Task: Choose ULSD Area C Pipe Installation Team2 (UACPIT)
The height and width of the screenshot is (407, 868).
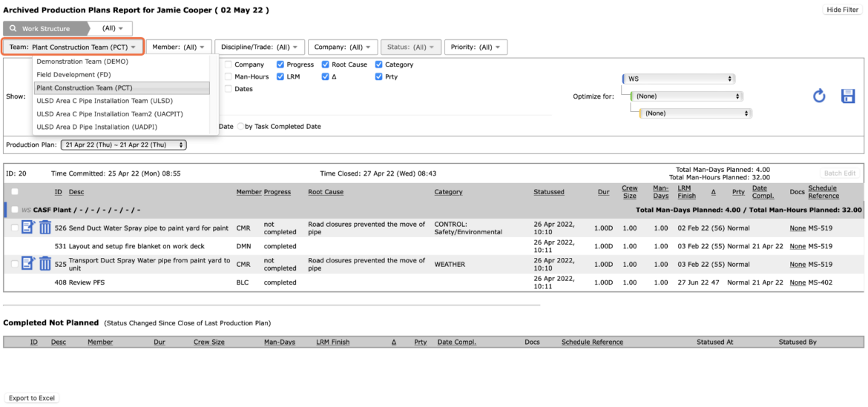Action: (122, 114)
